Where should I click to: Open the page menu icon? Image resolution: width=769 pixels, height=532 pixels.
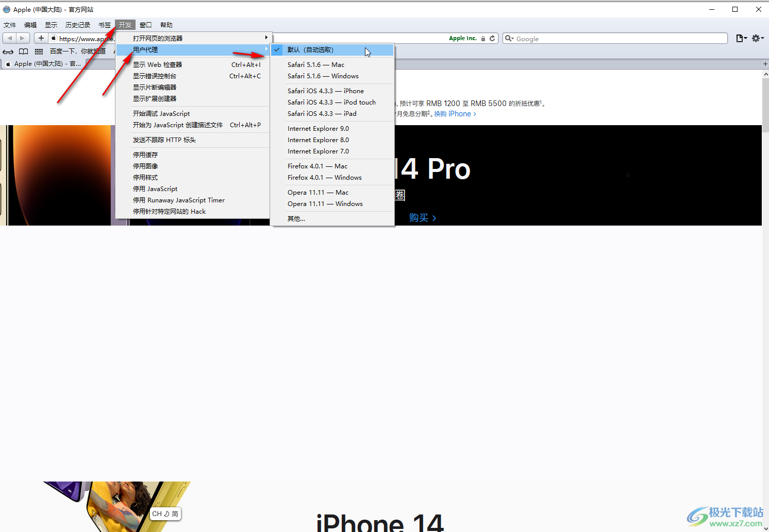741,38
